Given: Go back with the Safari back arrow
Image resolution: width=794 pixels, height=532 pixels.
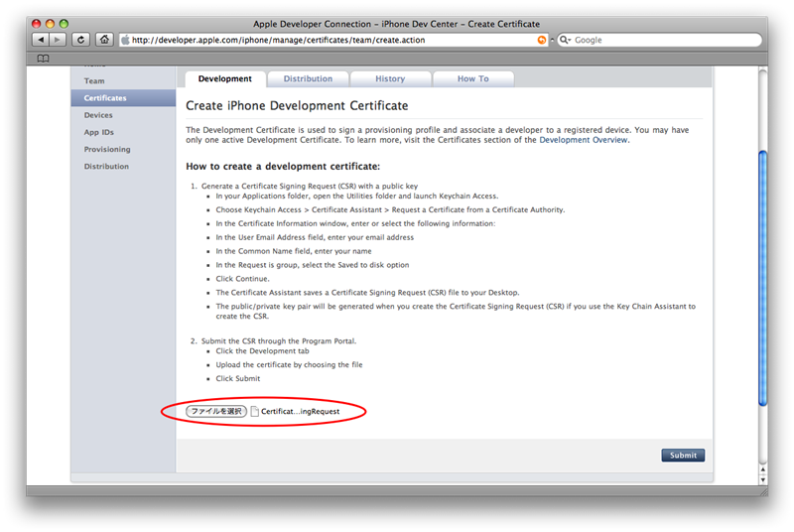Looking at the screenshot, I should [x=41, y=40].
